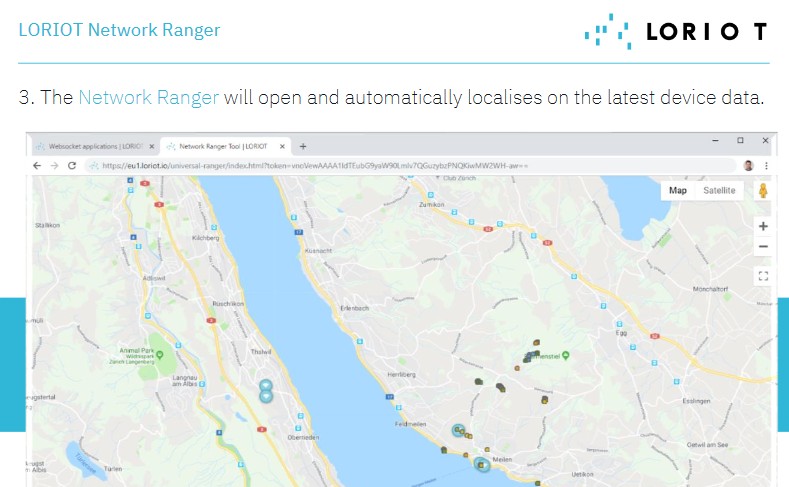Select the circled device marker by Meilen shore
The height and width of the screenshot is (487, 789).
[482, 464]
